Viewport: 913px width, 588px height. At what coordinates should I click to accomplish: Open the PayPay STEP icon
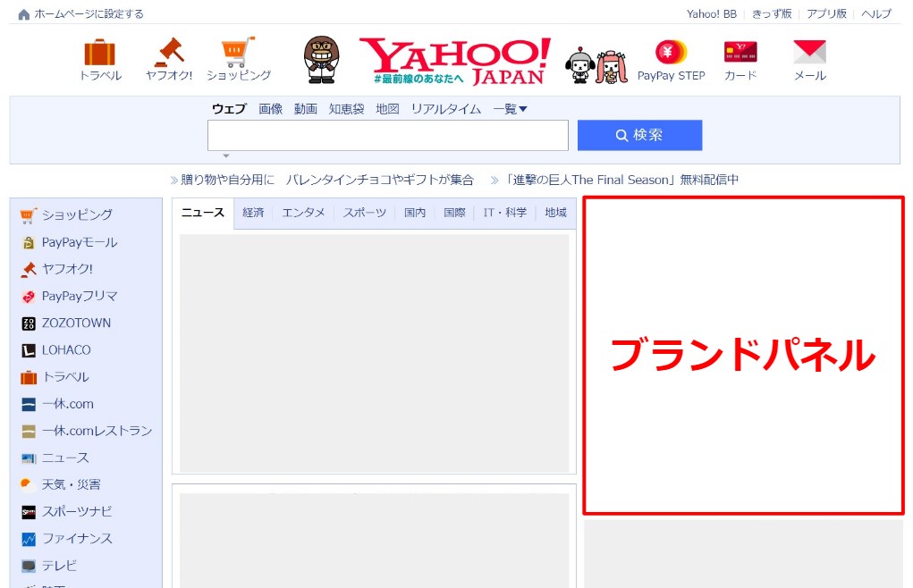click(671, 53)
